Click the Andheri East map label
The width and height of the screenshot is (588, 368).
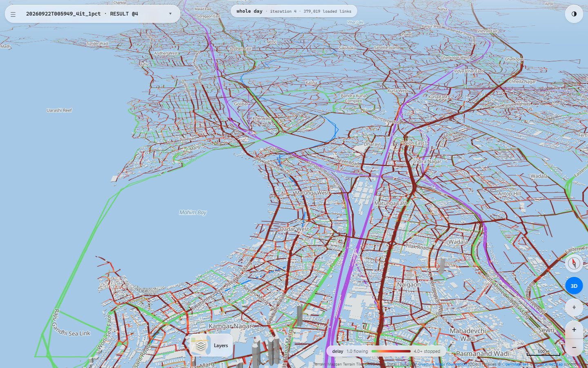241,49
